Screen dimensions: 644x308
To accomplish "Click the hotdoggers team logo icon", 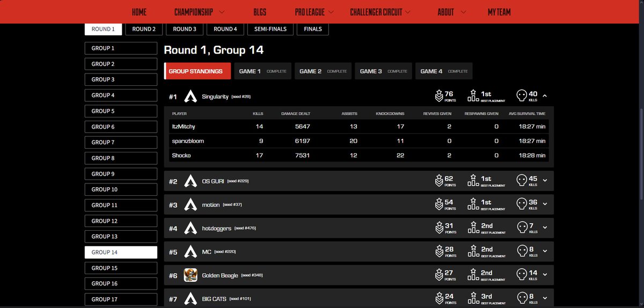I will (191, 228).
